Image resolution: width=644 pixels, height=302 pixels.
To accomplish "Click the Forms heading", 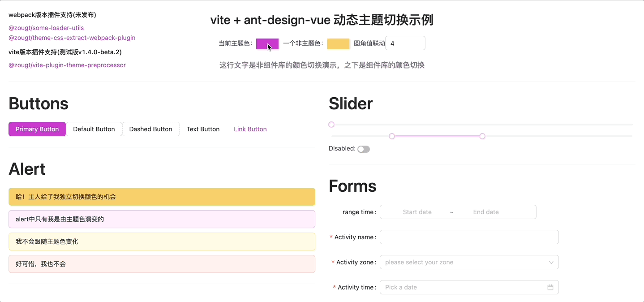I will tap(352, 186).
